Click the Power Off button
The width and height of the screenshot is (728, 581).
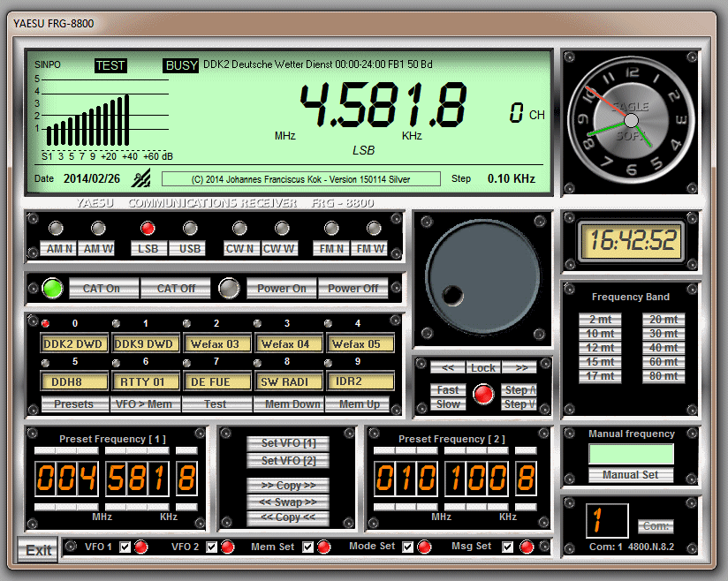353,288
